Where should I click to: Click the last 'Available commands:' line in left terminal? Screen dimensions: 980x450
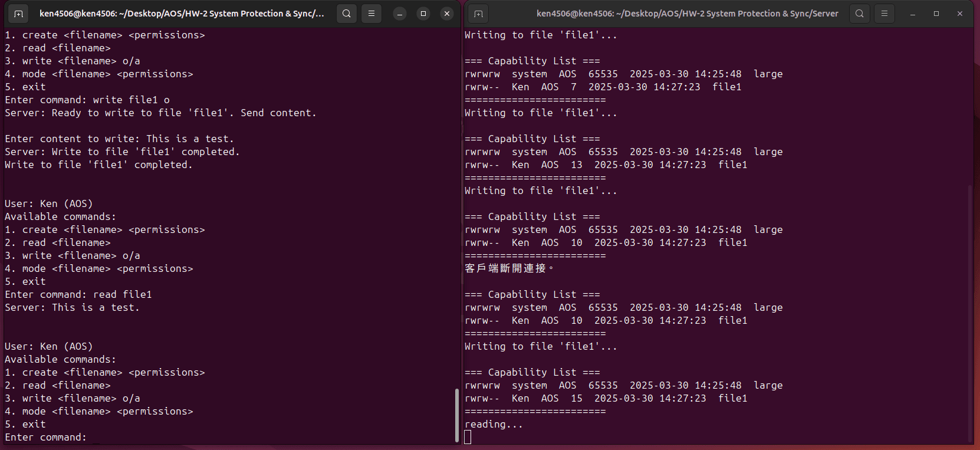(x=60, y=360)
